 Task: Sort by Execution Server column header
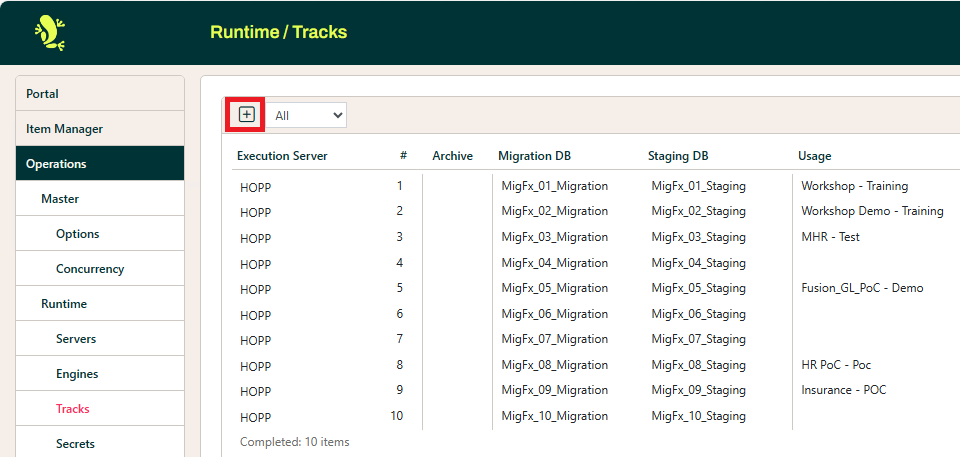point(282,156)
